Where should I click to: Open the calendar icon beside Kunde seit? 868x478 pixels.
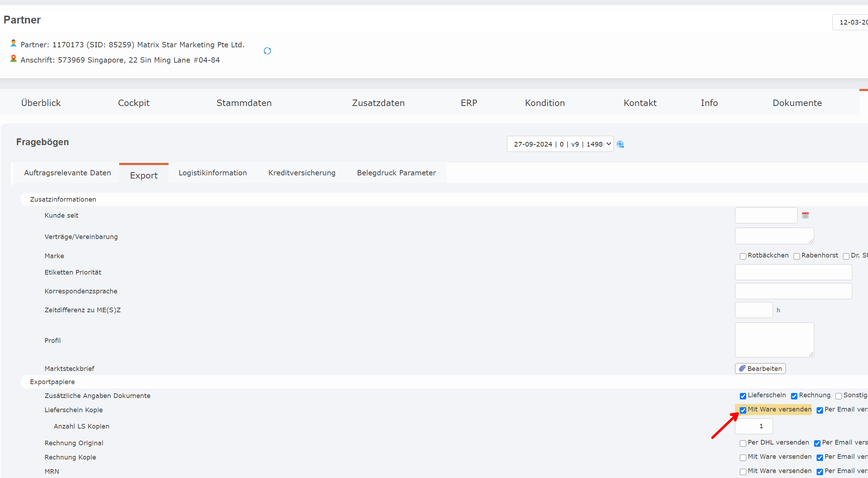pos(805,215)
